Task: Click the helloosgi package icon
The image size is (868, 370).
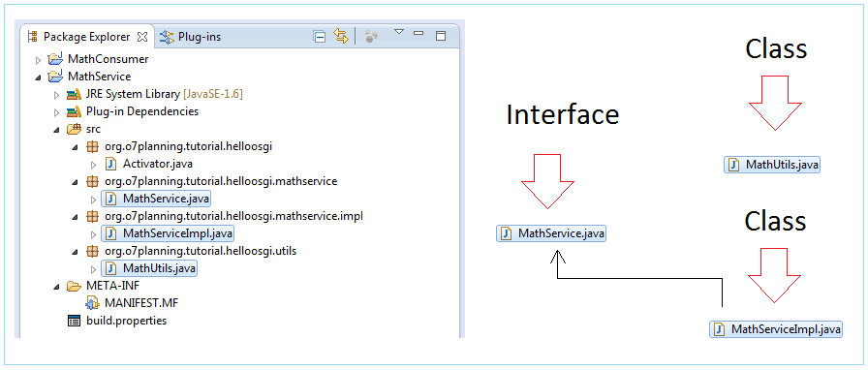Action: coord(92,147)
